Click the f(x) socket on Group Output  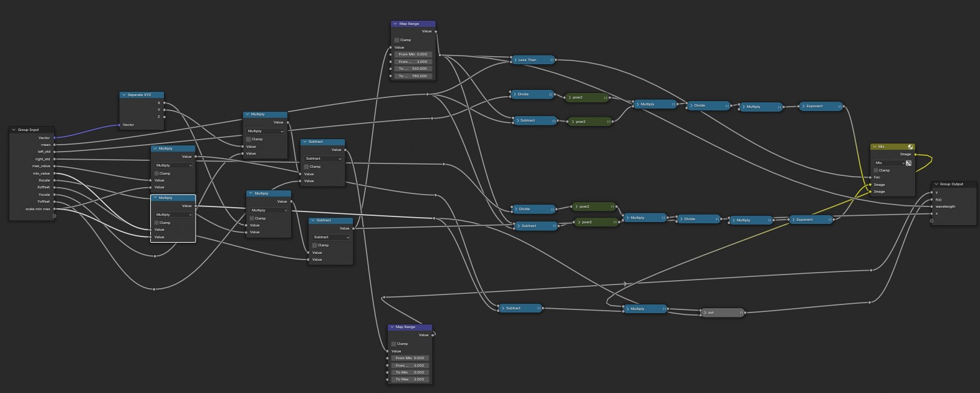(x=932, y=200)
